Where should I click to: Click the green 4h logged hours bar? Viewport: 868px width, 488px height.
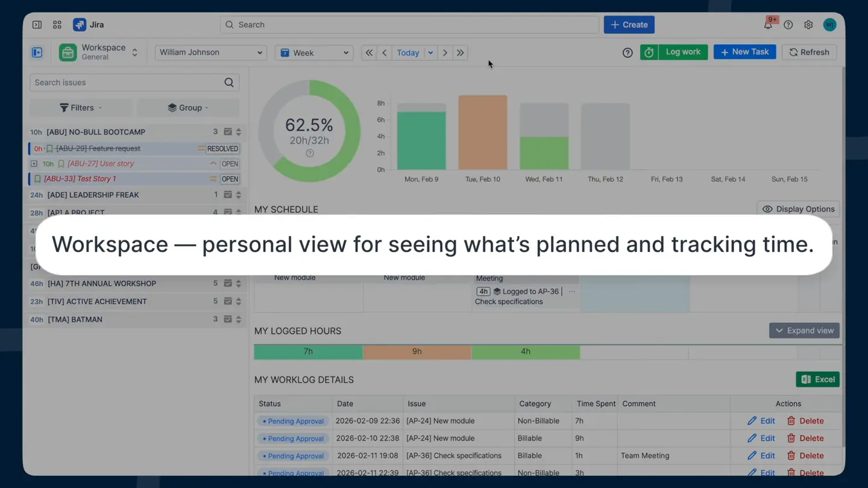[x=526, y=352]
